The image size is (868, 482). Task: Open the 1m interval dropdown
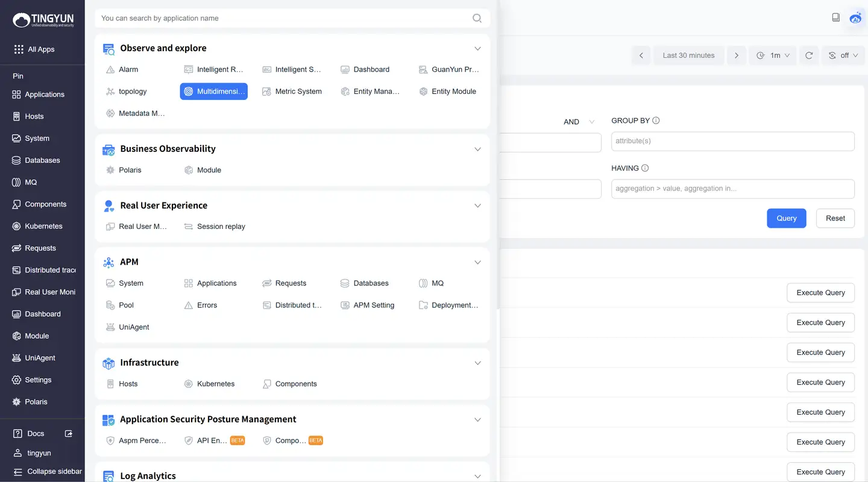[773, 55]
